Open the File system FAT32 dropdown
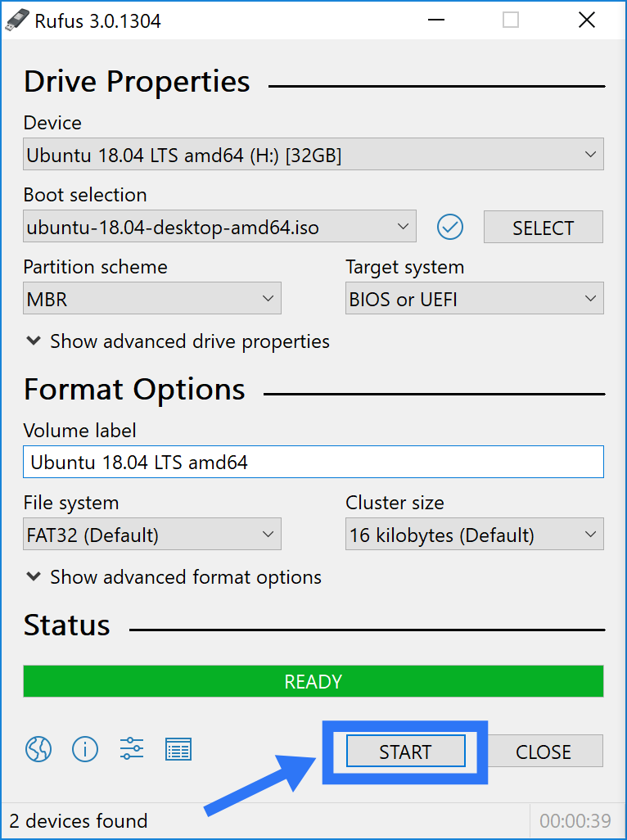 [152, 534]
